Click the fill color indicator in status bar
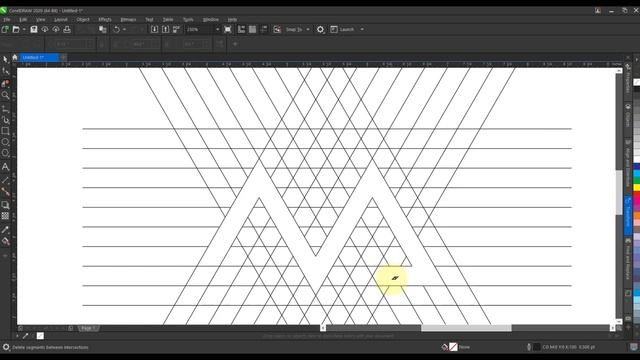 [x=453, y=347]
